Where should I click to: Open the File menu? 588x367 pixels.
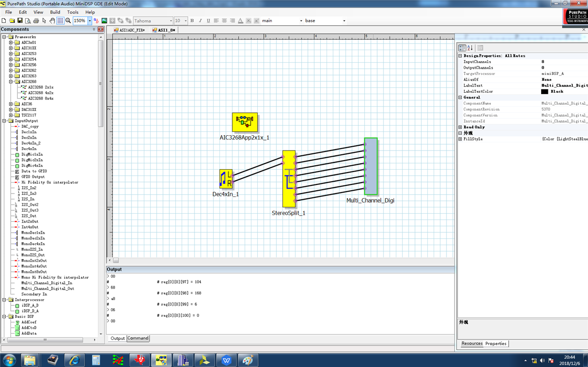coord(9,12)
